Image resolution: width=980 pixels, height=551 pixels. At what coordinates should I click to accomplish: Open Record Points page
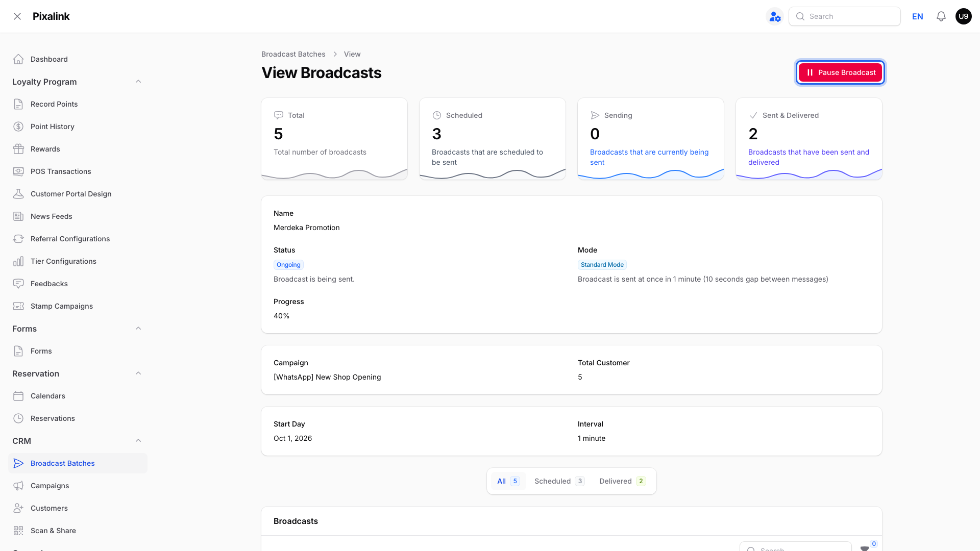78,104
